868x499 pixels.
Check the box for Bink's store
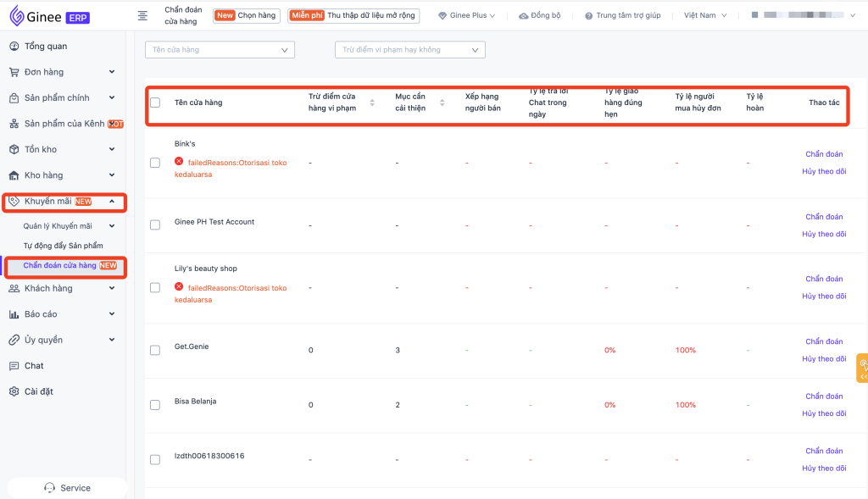[155, 163]
